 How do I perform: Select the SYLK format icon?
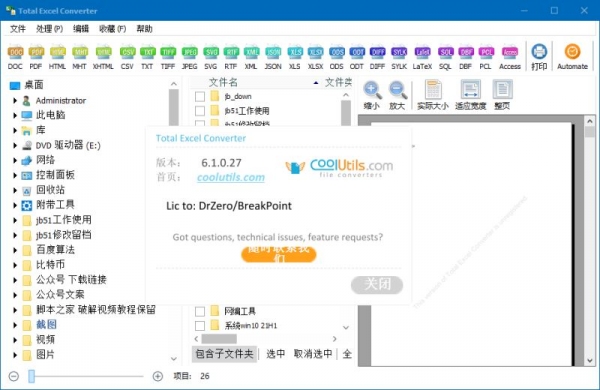point(399,57)
